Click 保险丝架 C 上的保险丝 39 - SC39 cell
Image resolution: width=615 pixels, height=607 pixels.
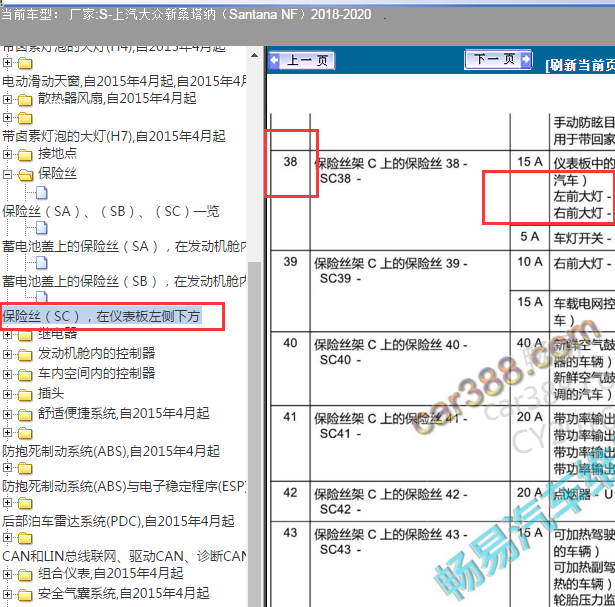click(x=410, y=291)
